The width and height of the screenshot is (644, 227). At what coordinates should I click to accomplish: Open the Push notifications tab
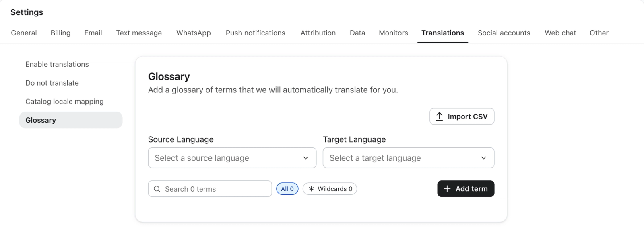255,33
